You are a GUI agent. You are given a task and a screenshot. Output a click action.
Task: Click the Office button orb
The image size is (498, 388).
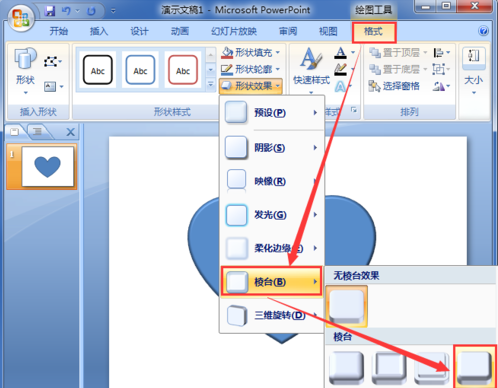(x=21, y=18)
